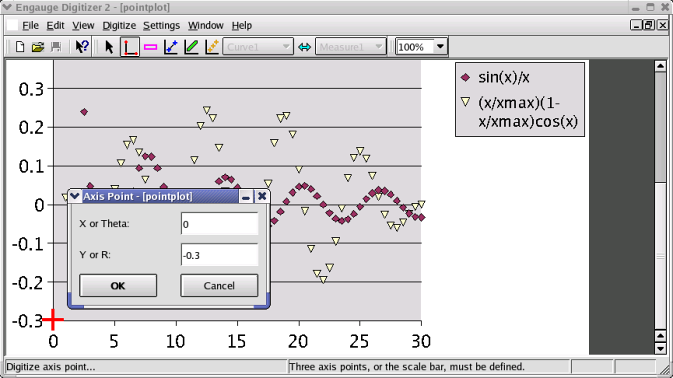Click the X or Theta input field
This screenshot has height=378, width=673.
tap(219, 224)
